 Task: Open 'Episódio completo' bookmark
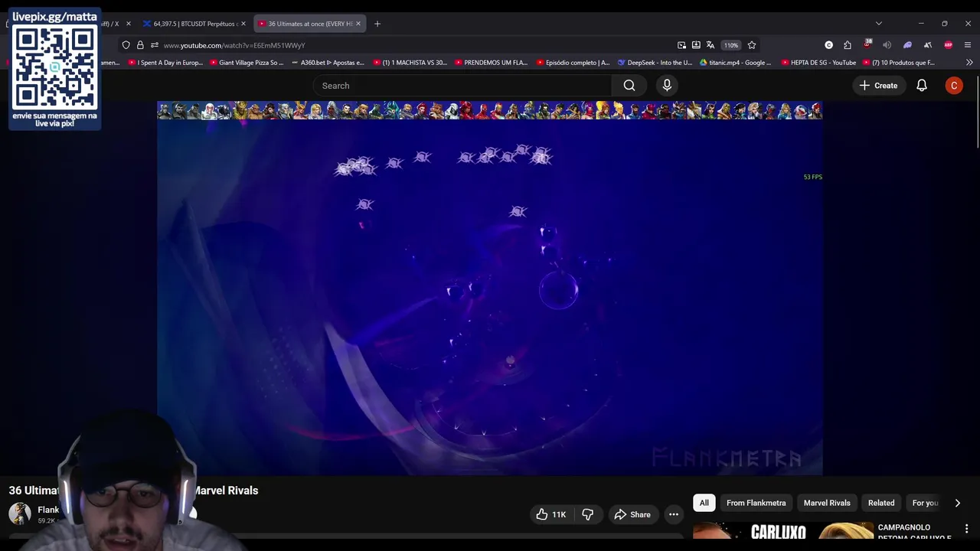(x=573, y=63)
